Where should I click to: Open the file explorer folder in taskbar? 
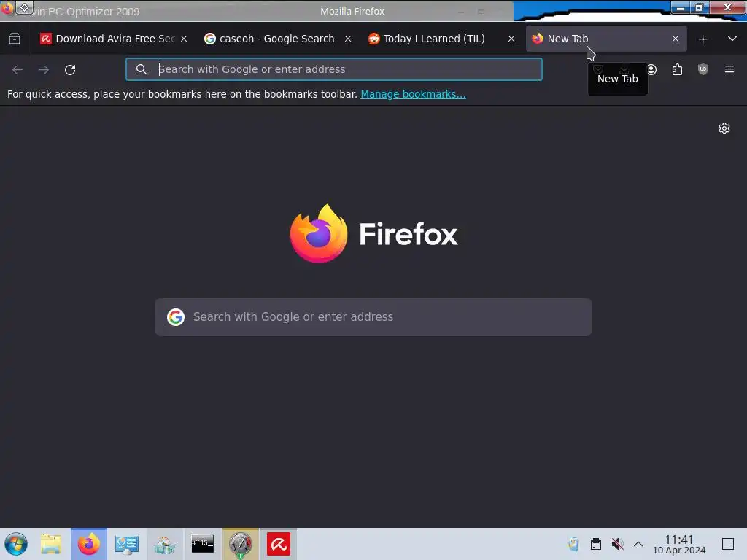pos(51,544)
